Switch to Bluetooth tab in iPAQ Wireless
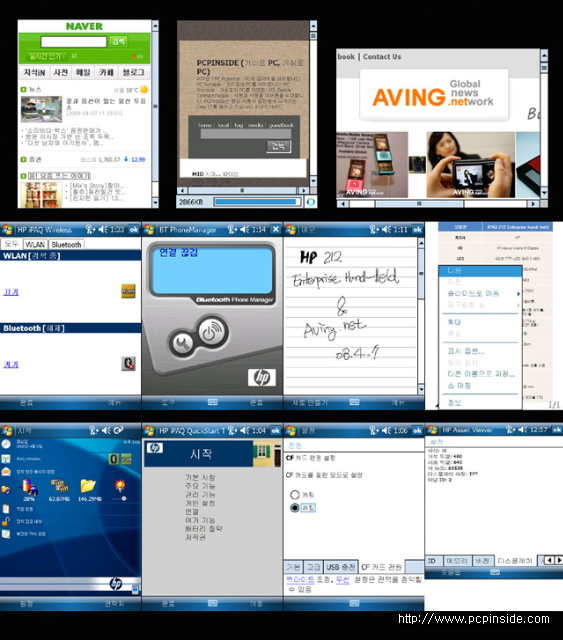Image resolution: width=563 pixels, height=640 pixels. pos(66,244)
